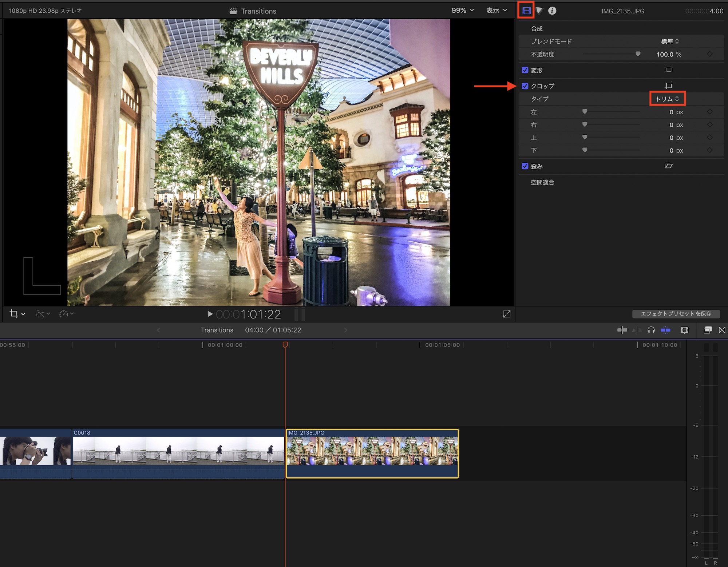
Task: Open the Video inspector filmstrip icon
Action: [x=526, y=11]
